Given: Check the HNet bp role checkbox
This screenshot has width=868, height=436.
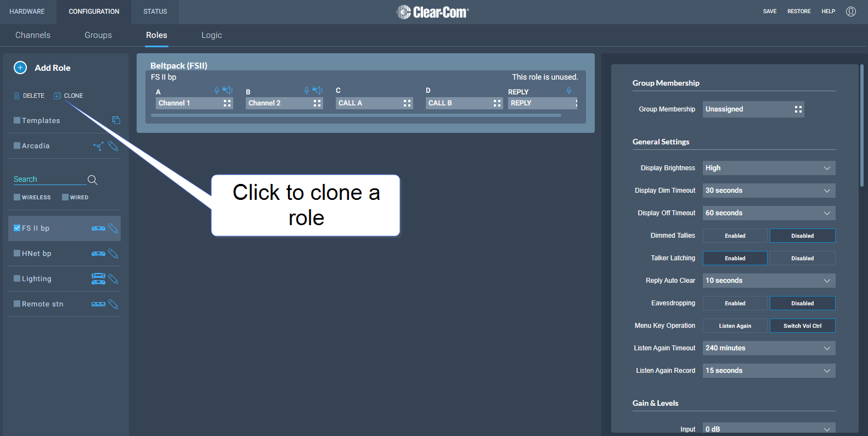Looking at the screenshot, I should [x=17, y=254].
